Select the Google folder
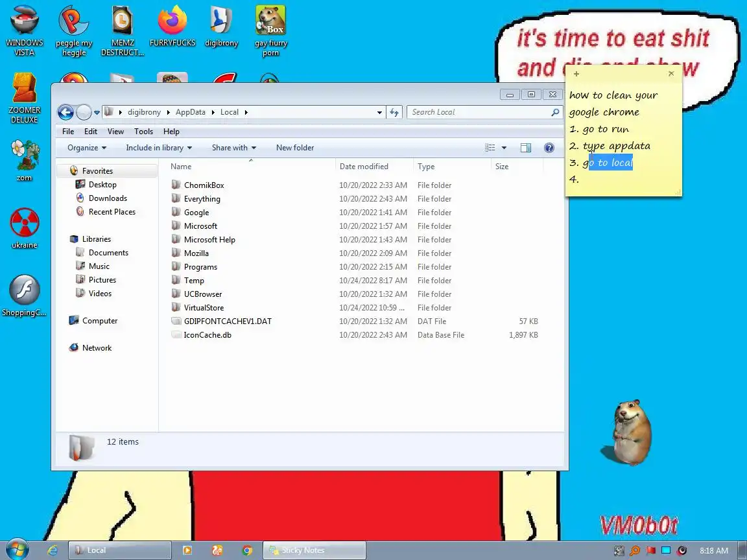Image resolution: width=747 pixels, height=560 pixels. 196,213
